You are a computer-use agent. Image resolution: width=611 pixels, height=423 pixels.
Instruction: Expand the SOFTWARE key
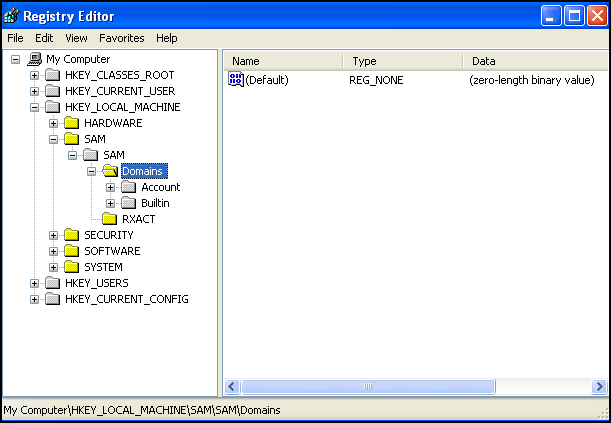[53, 251]
